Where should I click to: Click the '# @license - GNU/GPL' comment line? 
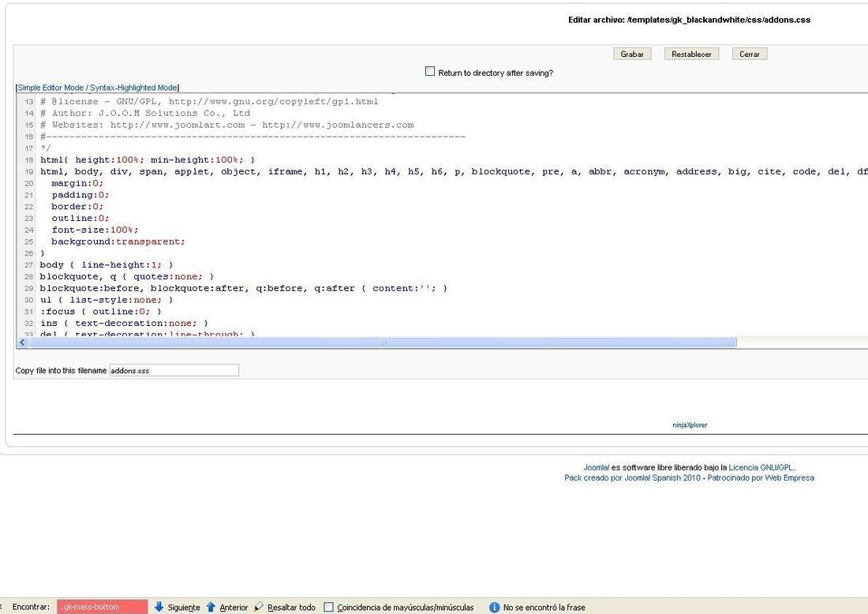pos(209,101)
